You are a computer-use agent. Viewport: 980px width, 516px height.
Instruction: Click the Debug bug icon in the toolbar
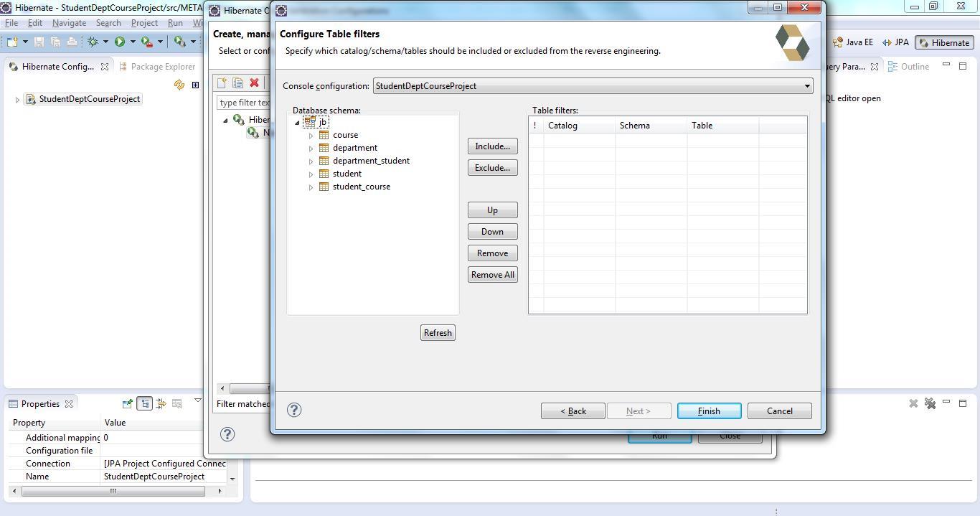[93, 42]
